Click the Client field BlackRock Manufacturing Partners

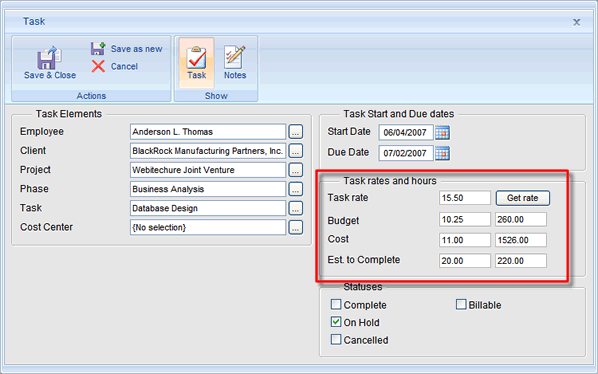[x=208, y=151]
